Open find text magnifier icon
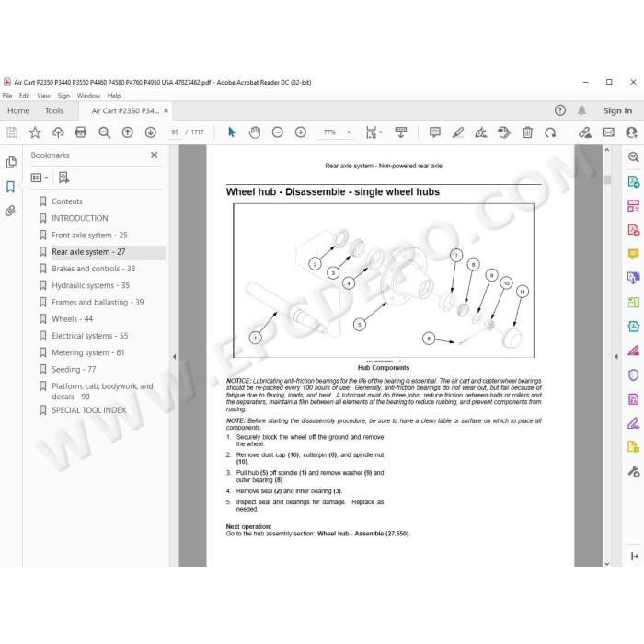Viewport: 644px width, 644px height. coord(104,132)
